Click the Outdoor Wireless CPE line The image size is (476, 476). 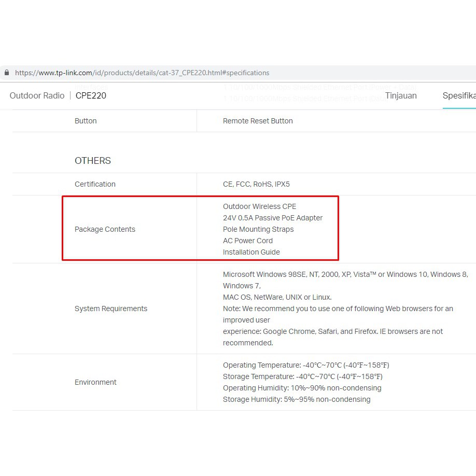pos(259,206)
